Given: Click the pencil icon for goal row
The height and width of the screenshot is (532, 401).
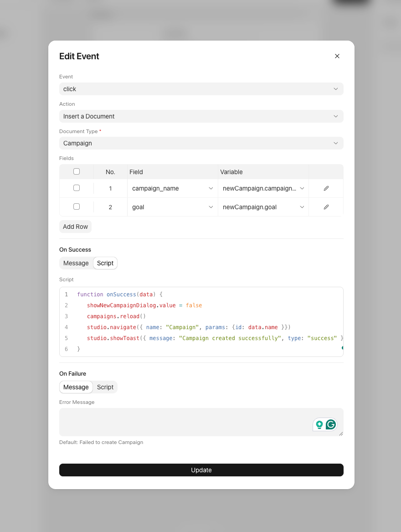Looking at the screenshot, I should (326, 207).
